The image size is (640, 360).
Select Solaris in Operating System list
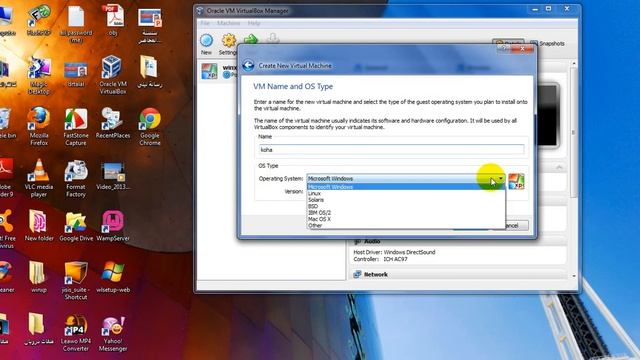(x=406, y=200)
